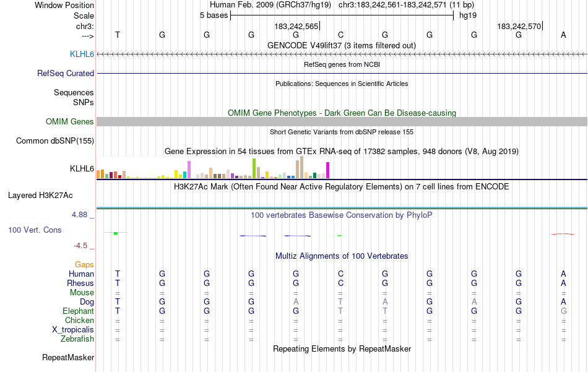Image resolution: width=588 pixels, height=372 pixels.
Task: Click the RefSeq genes from NCBI title
Action: pos(342,64)
